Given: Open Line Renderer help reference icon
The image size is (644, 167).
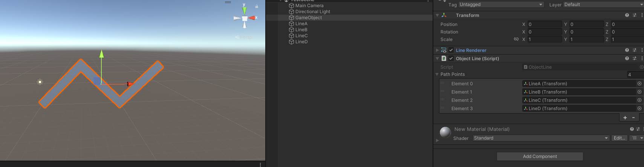Looking at the screenshot, I should pos(627,50).
